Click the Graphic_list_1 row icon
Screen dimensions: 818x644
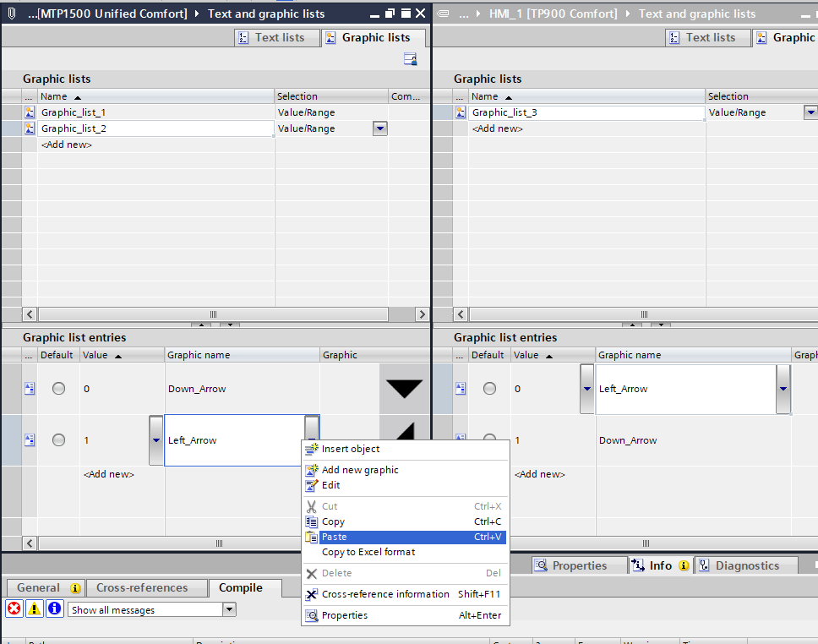pyautogui.click(x=30, y=112)
